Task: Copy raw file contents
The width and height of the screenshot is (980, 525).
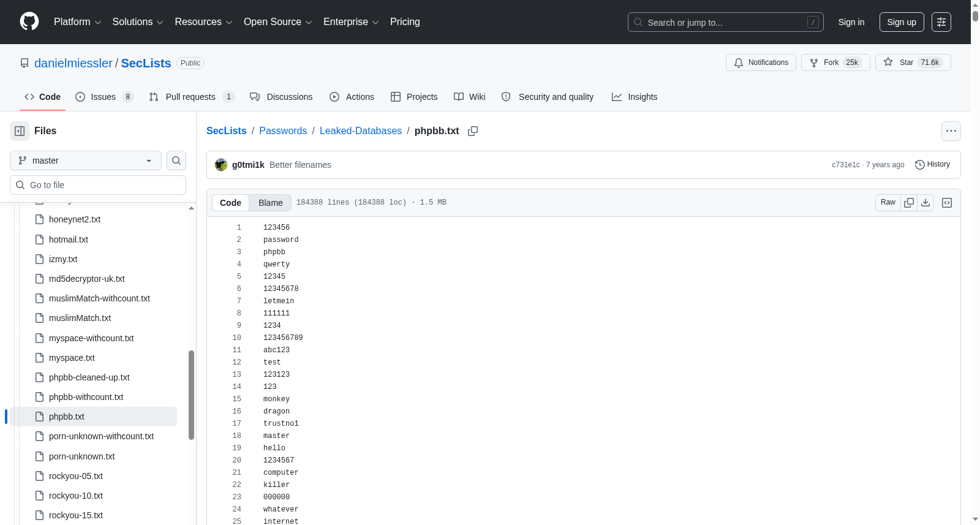Action: (909, 203)
